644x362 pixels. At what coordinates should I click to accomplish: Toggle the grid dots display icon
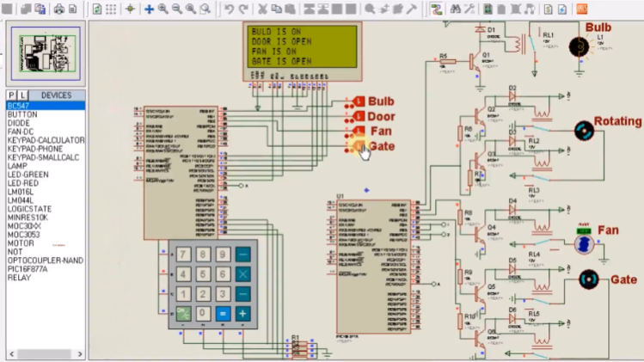[x=111, y=9]
